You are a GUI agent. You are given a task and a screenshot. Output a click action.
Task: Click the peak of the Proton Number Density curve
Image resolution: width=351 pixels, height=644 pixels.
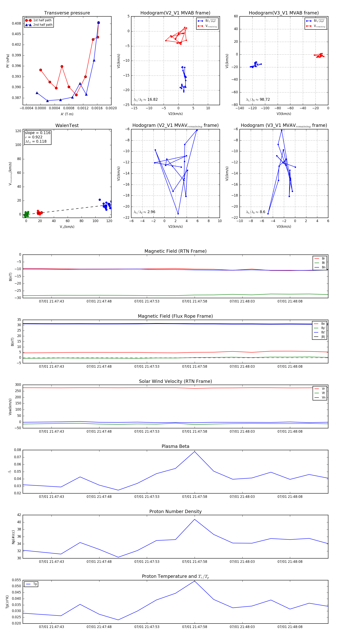pos(195,519)
